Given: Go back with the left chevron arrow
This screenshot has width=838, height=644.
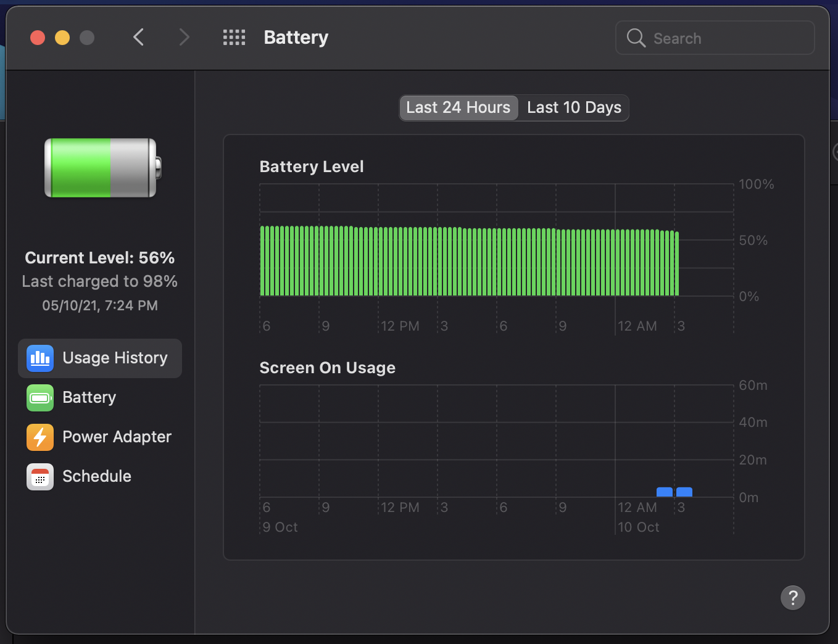Looking at the screenshot, I should (x=139, y=38).
